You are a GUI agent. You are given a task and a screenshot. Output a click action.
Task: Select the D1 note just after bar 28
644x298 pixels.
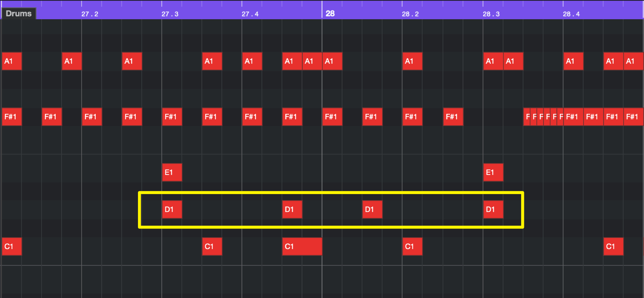coord(372,209)
